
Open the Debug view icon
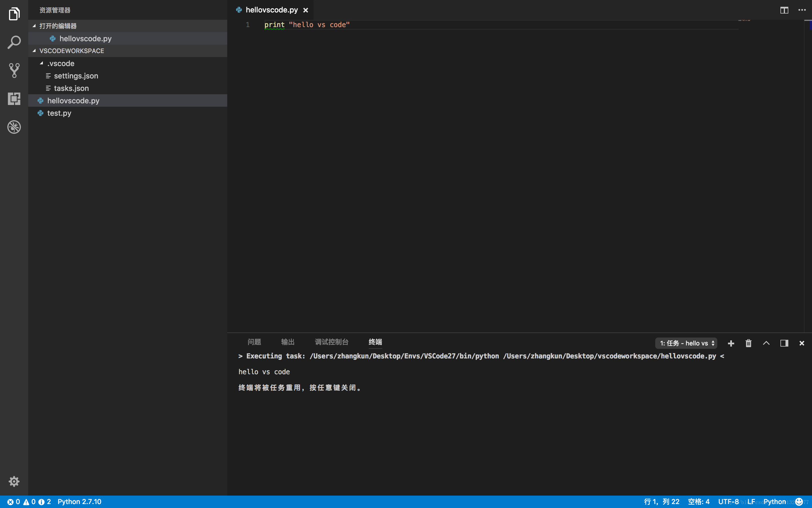(x=14, y=127)
